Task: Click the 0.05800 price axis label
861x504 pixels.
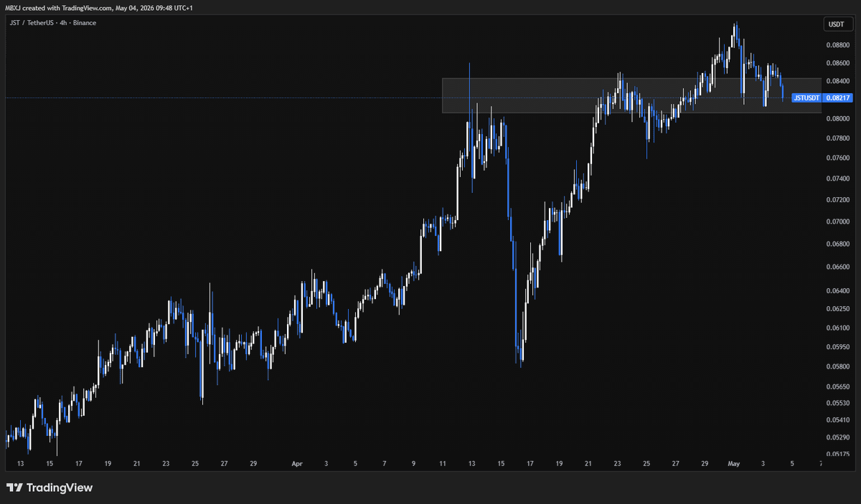Action: [x=837, y=366]
